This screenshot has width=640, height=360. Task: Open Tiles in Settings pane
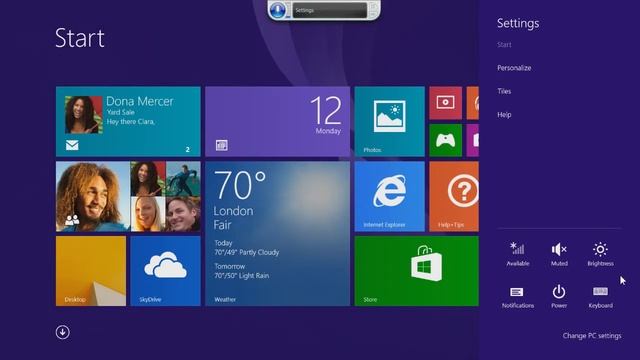tap(504, 91)
